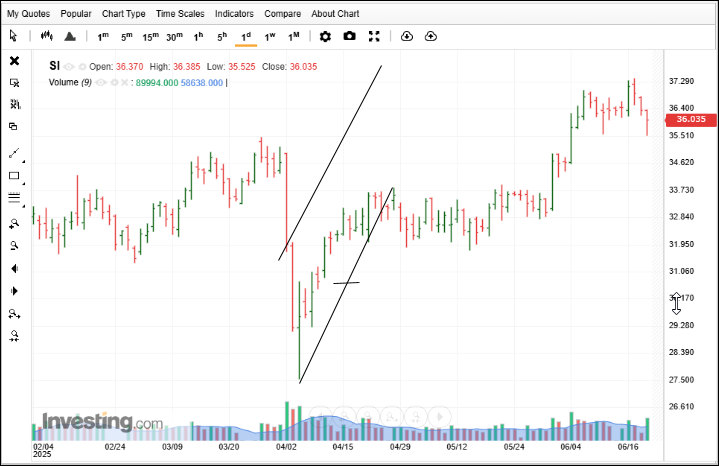The width and height of the screenshot is (719, 466).
Task: Select the trend line drawing tool
Action: tap(14, 153)
